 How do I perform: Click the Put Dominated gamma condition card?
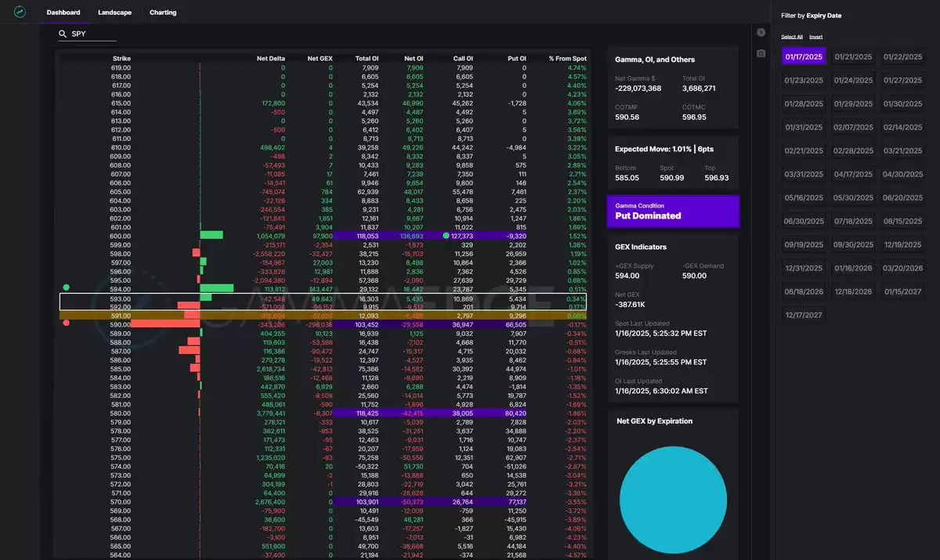pos(673,211)
